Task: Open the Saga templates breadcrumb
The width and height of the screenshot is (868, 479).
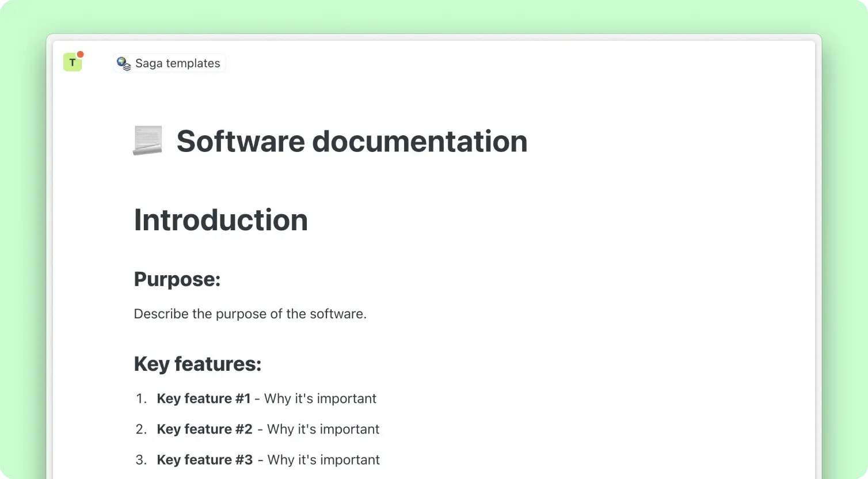Action: coord(177,63)
